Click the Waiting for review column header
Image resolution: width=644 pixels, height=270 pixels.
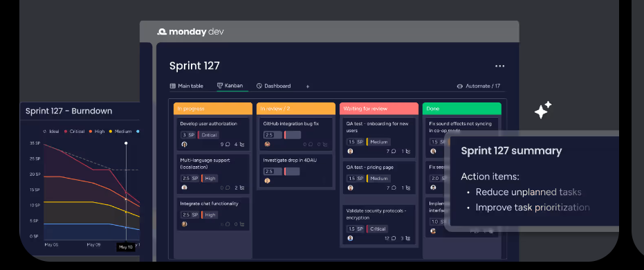(378, 109)
